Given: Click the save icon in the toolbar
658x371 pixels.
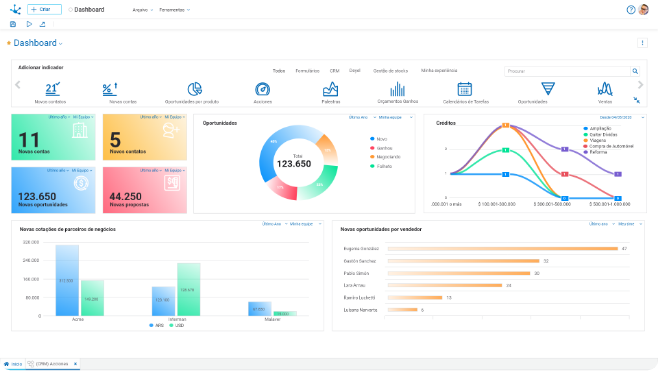Looking at the screenshot, I should click(13, 24).
